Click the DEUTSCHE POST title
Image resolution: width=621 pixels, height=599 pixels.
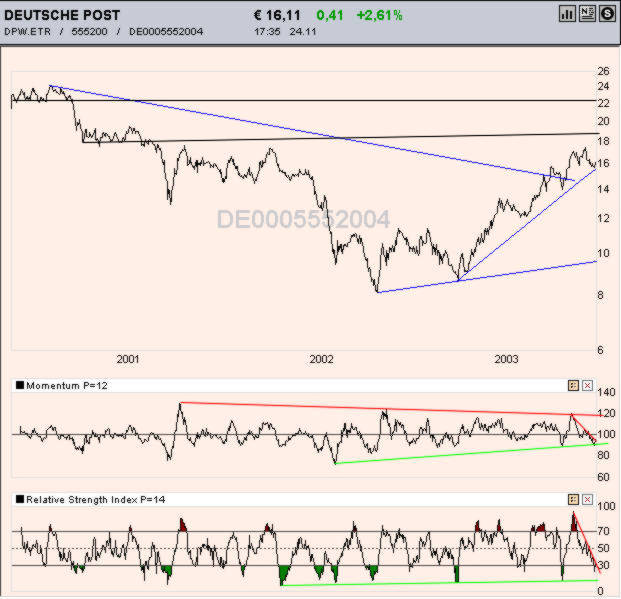pos(62,15)
